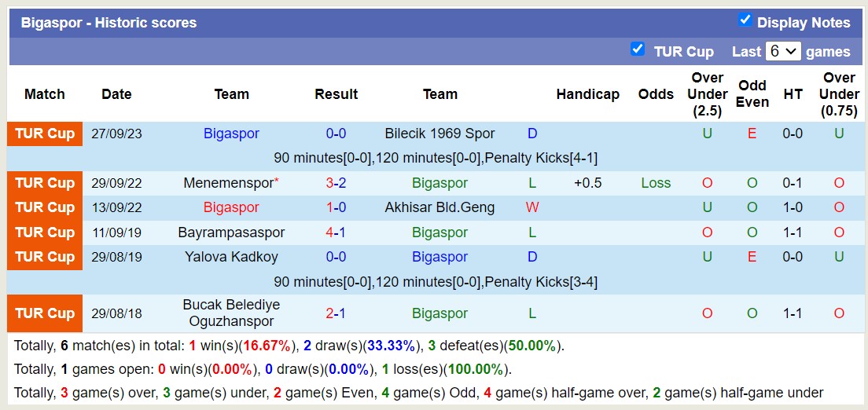Click the Penalty Kicks[3-4] note line
The image size is (868, 410).
point(436,282)
